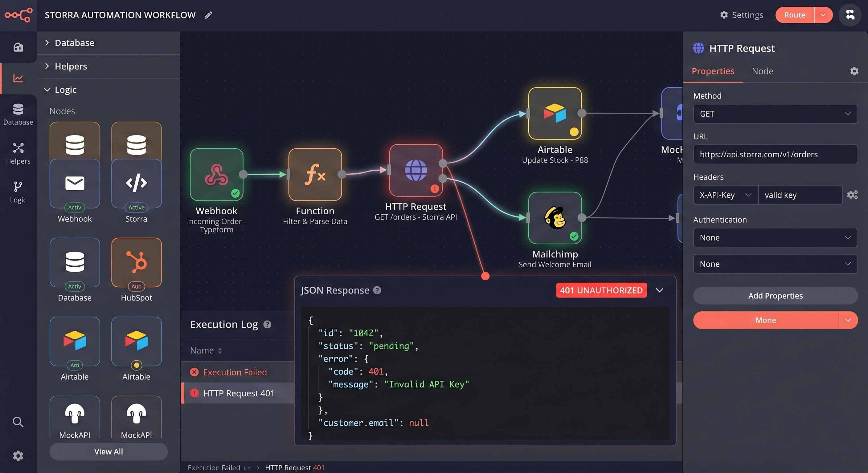Select the Active Airtable palette node

pyautogui.click(x=75, y=342)
